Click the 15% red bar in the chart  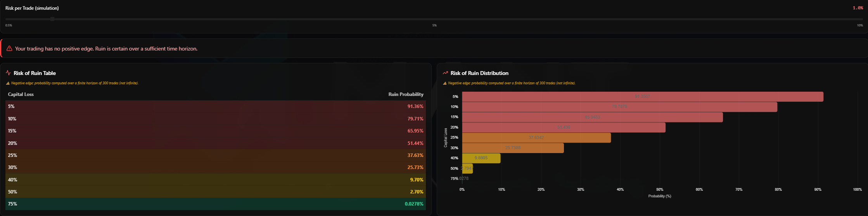592,117
